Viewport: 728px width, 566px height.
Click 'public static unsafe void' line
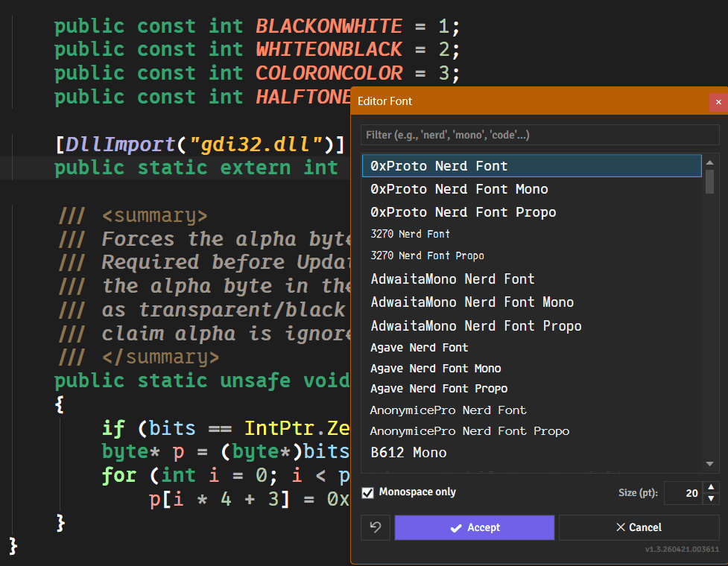203,381
